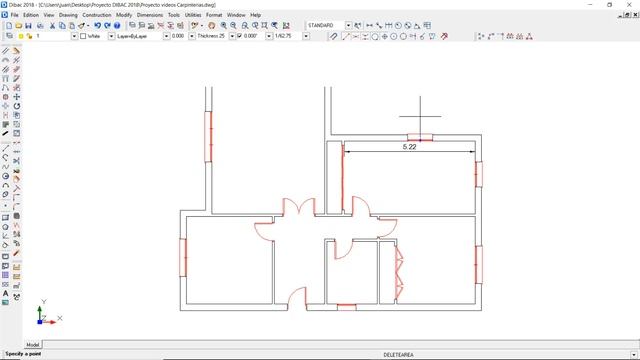Image resolution: width=640 pixels, height=360 pixels.
Task: Open the File menu
Action: 14,15
